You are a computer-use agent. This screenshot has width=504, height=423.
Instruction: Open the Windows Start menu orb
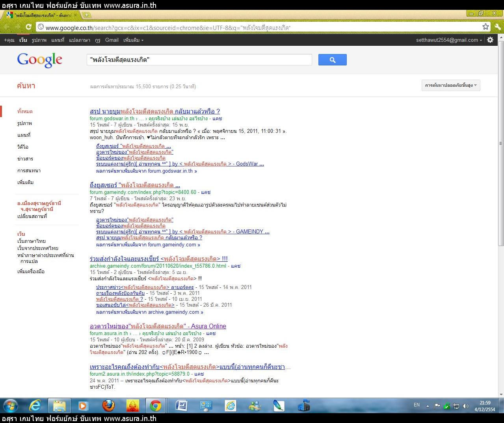coord(11,406)
